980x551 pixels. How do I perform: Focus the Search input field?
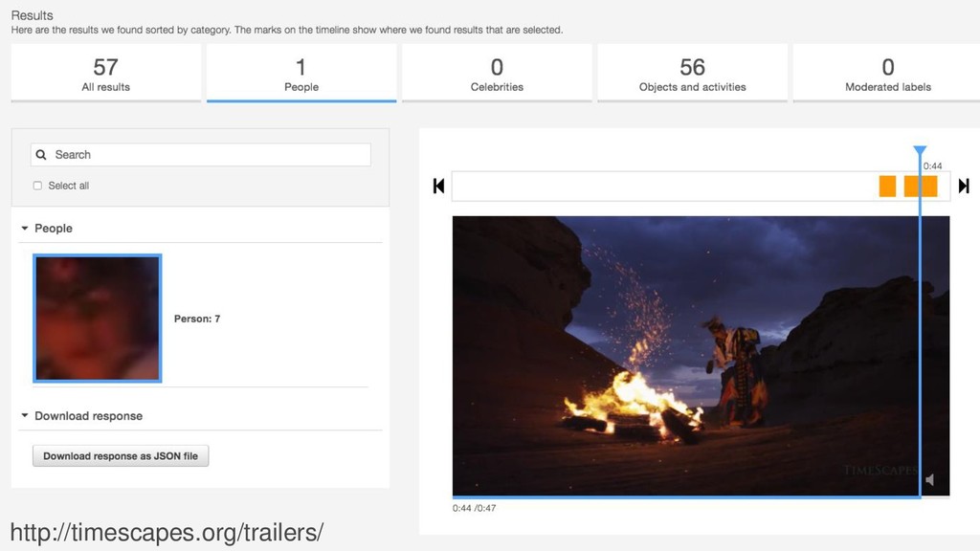(x=201, y=155)
